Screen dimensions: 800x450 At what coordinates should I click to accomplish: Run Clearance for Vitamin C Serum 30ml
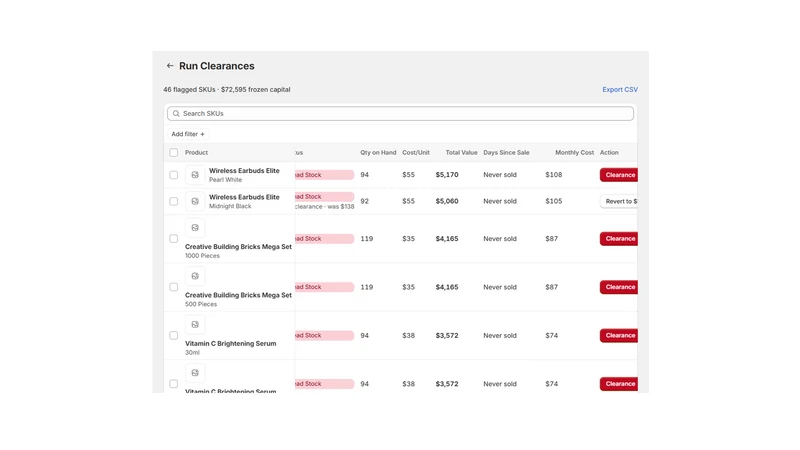tap(619, 336)
